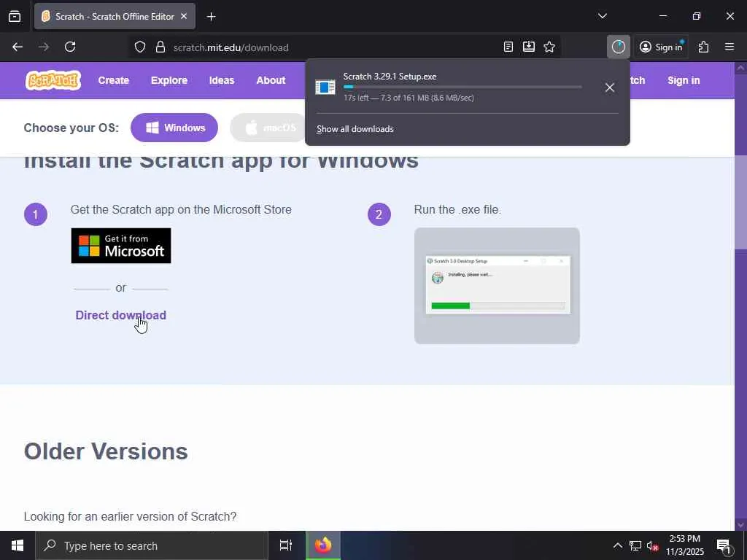Click Sign in on the Scratch header

coord(684,80)
